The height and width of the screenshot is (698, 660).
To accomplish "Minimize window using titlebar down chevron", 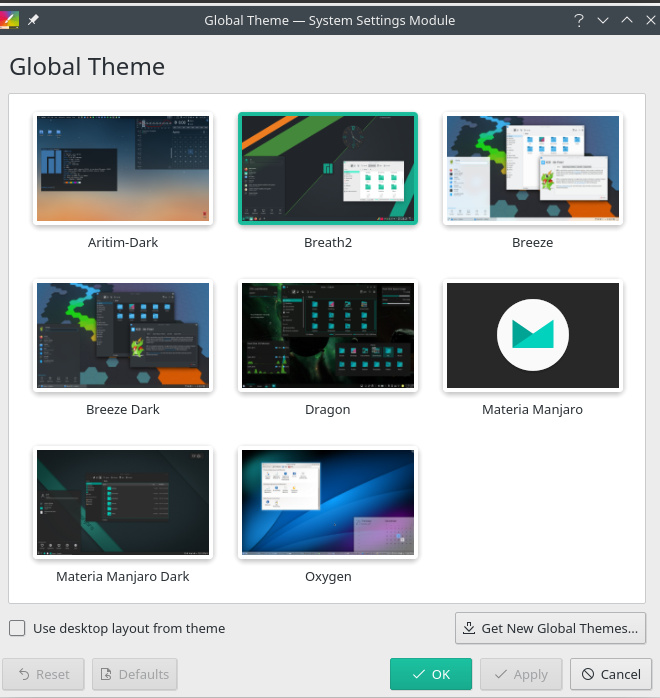I will [x=603, y=20].
